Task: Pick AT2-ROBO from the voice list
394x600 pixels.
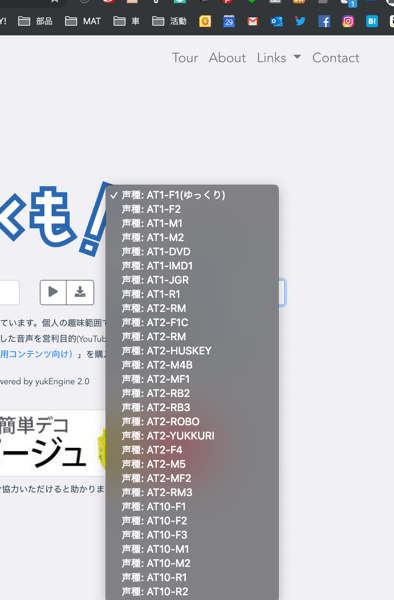Action: pos(192,422)
